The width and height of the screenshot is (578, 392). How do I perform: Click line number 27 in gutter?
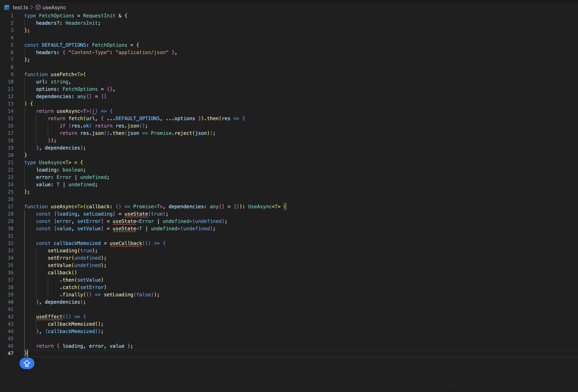click(11, 207)
